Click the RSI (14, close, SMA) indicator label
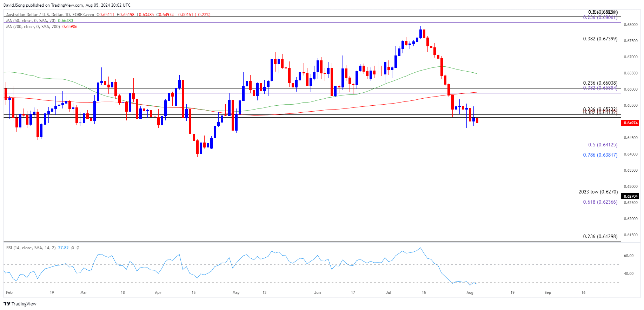Viewport: 644px width, 310px height. coord(31,248)
